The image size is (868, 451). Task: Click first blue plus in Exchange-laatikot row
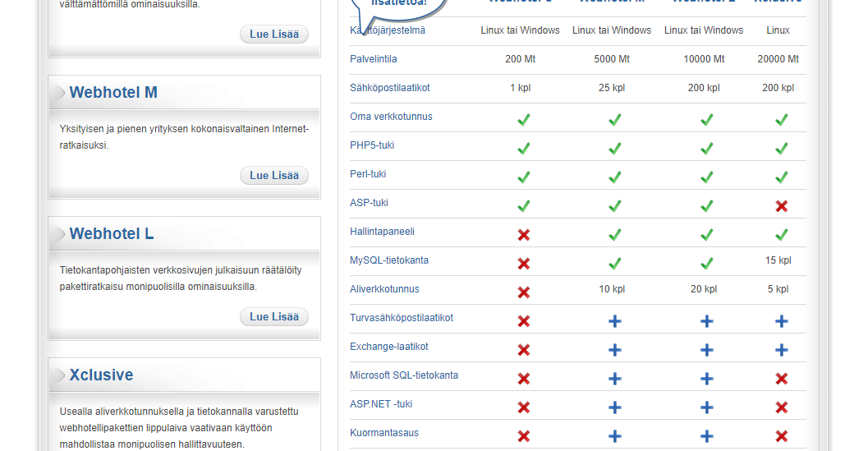614,350
